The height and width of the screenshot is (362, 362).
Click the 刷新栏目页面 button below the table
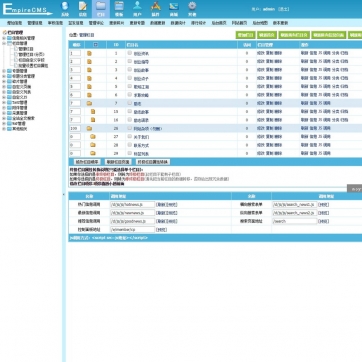(x=117, y=162)
